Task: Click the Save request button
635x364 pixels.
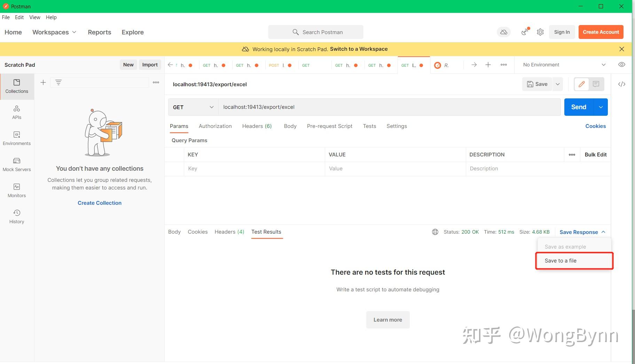Action: 537,84
